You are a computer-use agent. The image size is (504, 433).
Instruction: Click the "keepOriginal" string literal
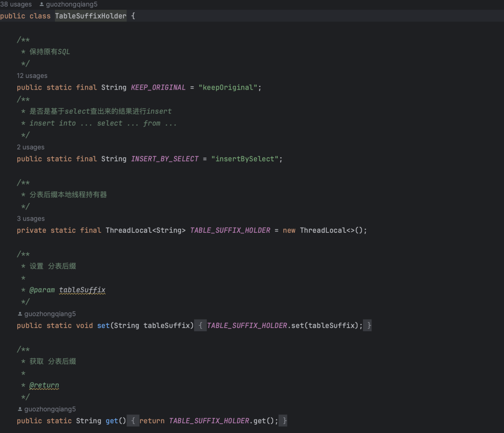[228, 87]
